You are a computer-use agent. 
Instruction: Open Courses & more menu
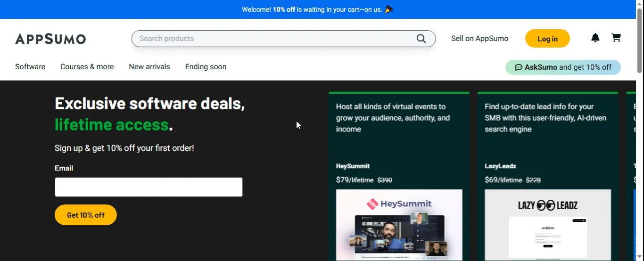pyautogui.click(x=87, y=67)
